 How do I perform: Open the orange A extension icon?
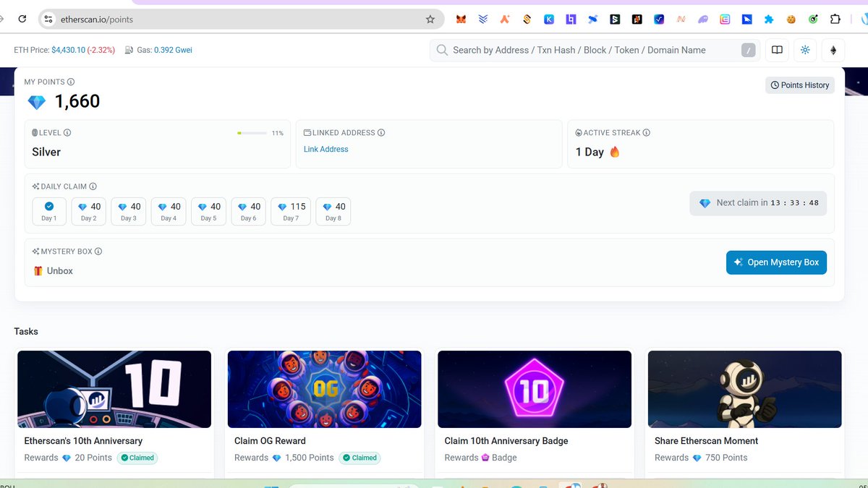click(x=505, y=20)
